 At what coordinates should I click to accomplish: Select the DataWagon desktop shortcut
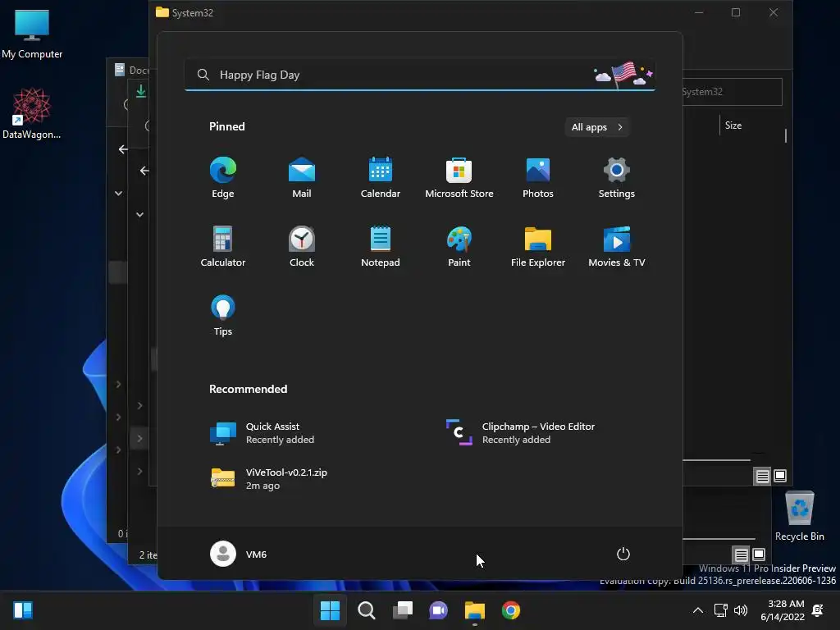[x=32, y=113]
